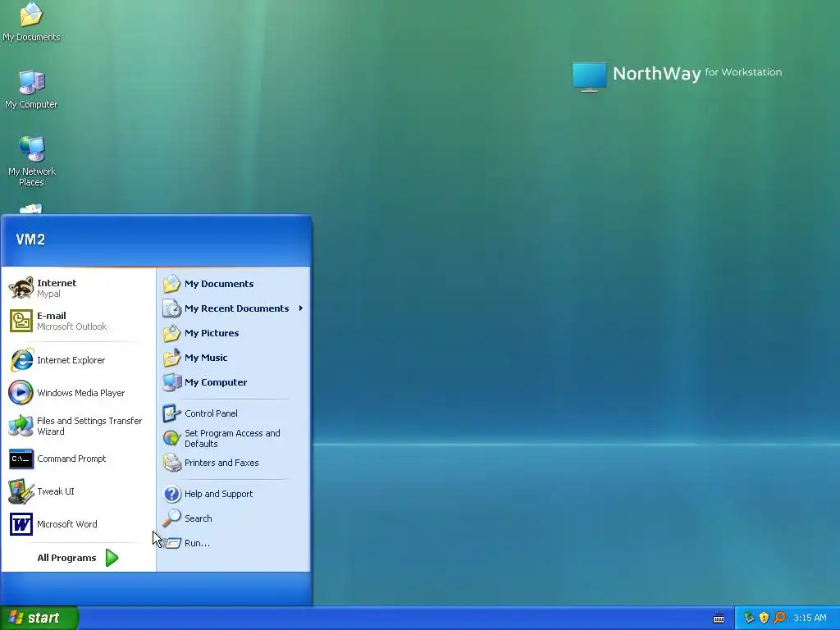
Task: Click the orange magnifier tray icon
Action: (779, 618)
